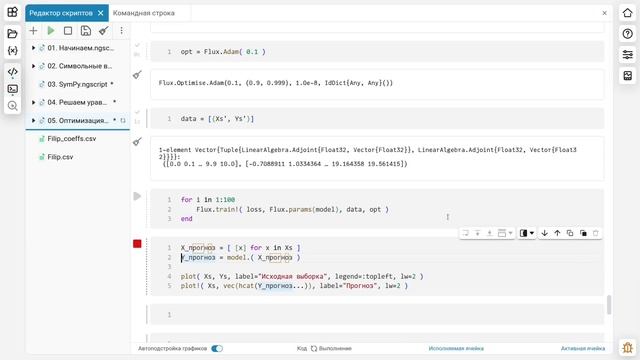Close the editor panel with X
This screenshot has height=360, width=640.
(604, 13)
